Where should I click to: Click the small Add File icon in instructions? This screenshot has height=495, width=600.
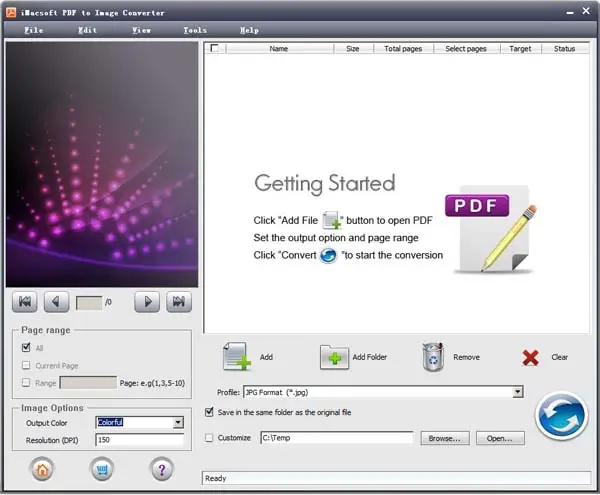pos(331,220)
